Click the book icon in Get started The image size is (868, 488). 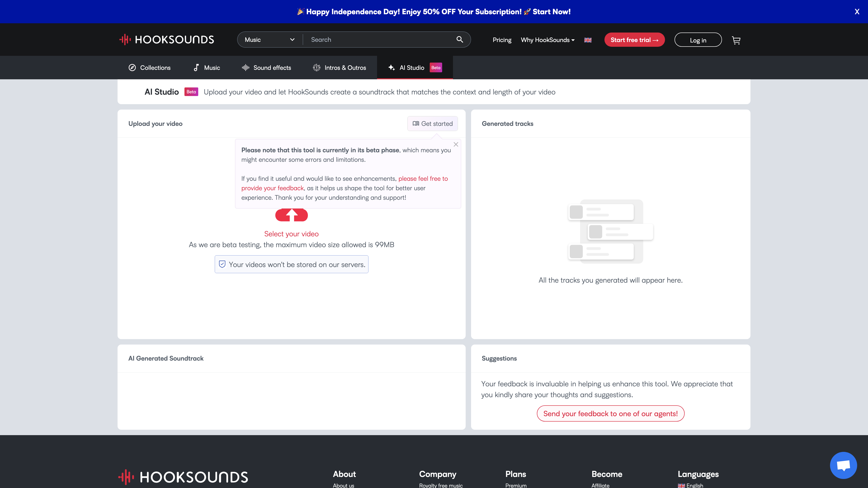click(416, 124)
